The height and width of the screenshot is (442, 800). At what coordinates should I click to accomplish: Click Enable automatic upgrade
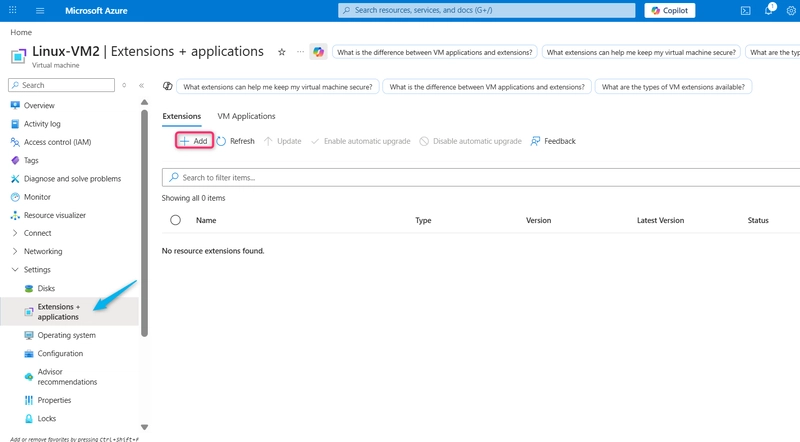pos(360,141)
